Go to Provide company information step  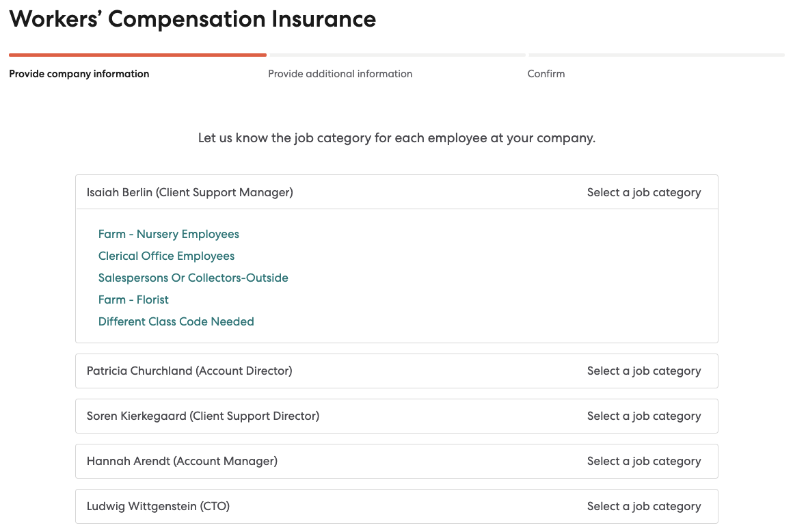coord(79,74)
